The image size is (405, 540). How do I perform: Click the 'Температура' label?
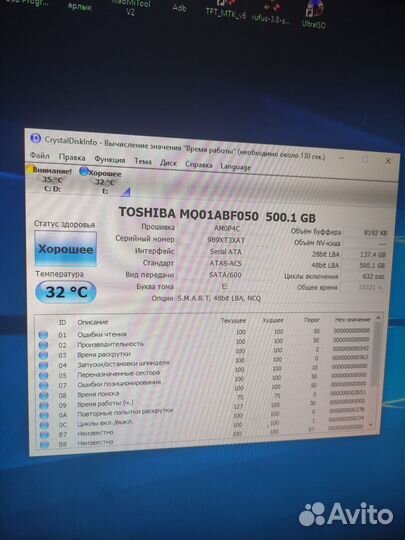point(60,274)
